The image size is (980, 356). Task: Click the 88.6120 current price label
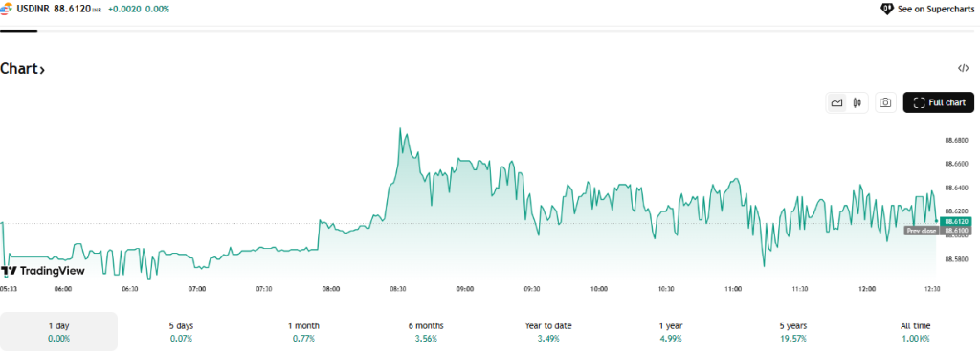point(956,222)
